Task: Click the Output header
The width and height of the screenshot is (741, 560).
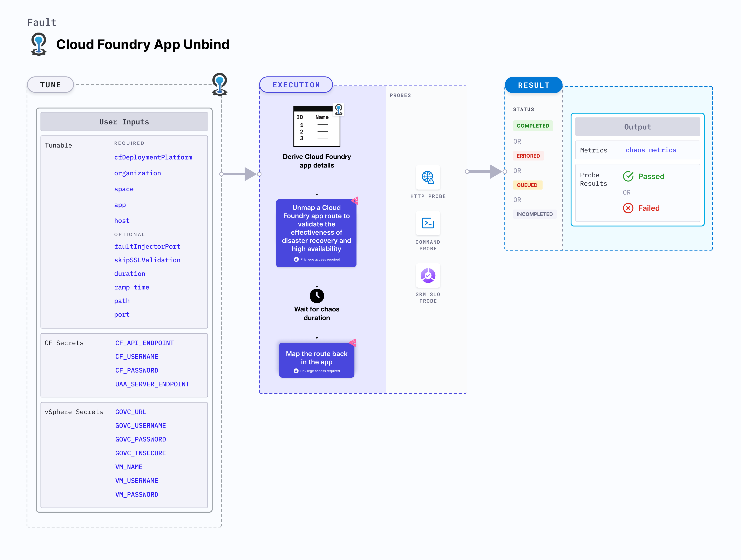Action: tap(638, 127)
